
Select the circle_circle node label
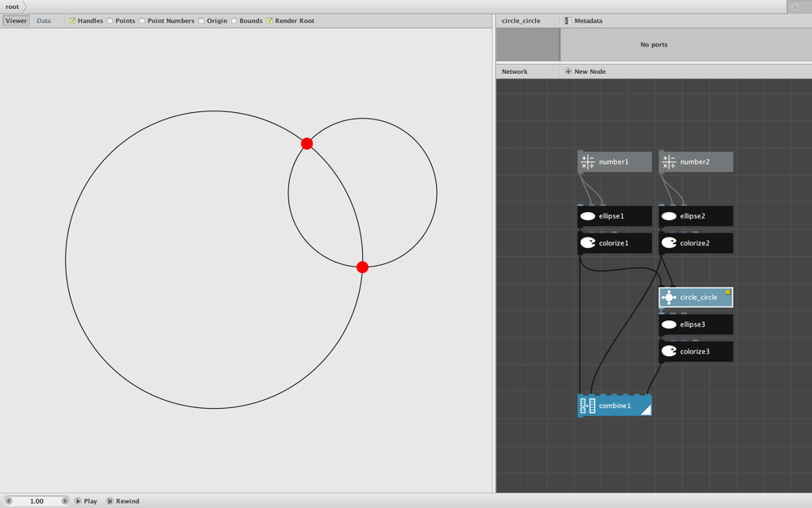point(698,297)
